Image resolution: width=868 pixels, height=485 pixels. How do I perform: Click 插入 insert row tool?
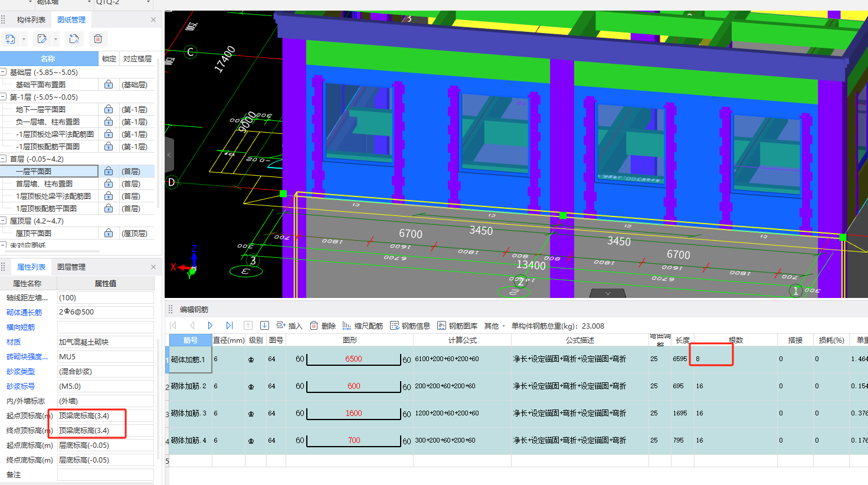click(289, 326)
